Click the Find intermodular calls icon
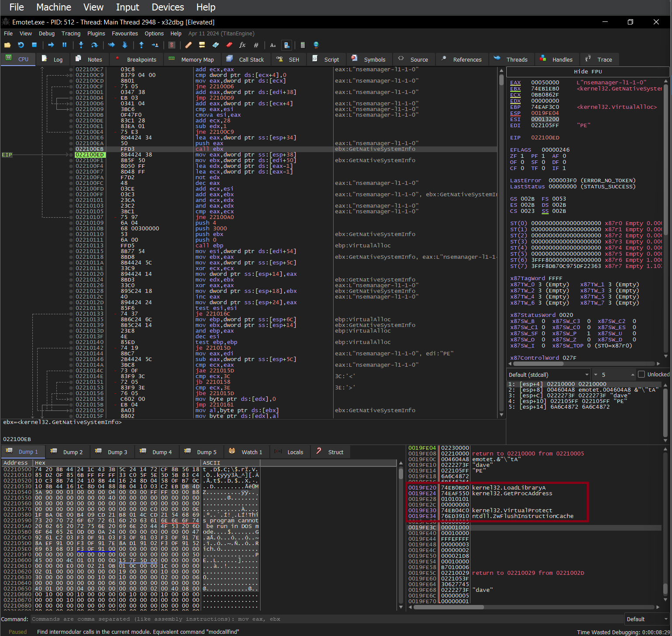 (x=286, y=45)
